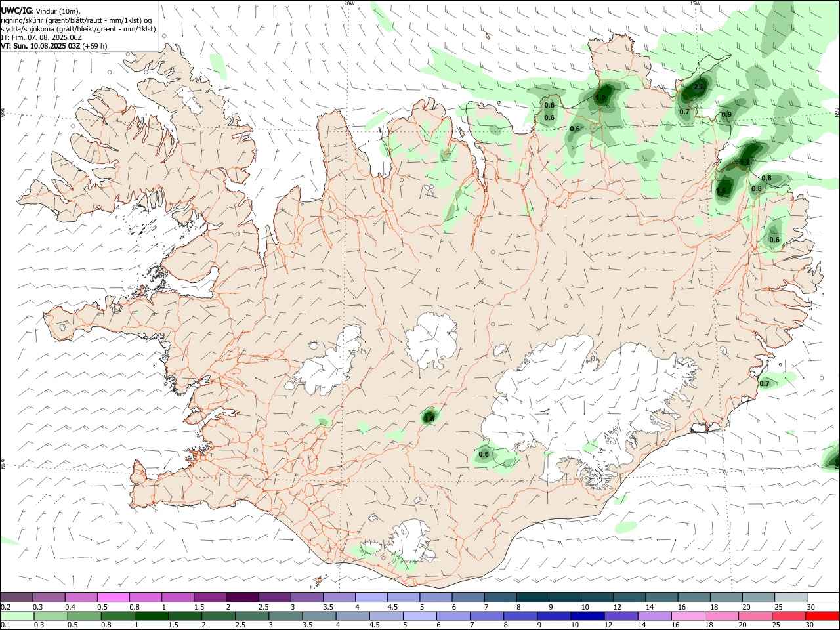The height and width of the screenshot is (630, 840).
Task: Pick upper legend dark purple swatch after 2
Action: tap(243, 597)
